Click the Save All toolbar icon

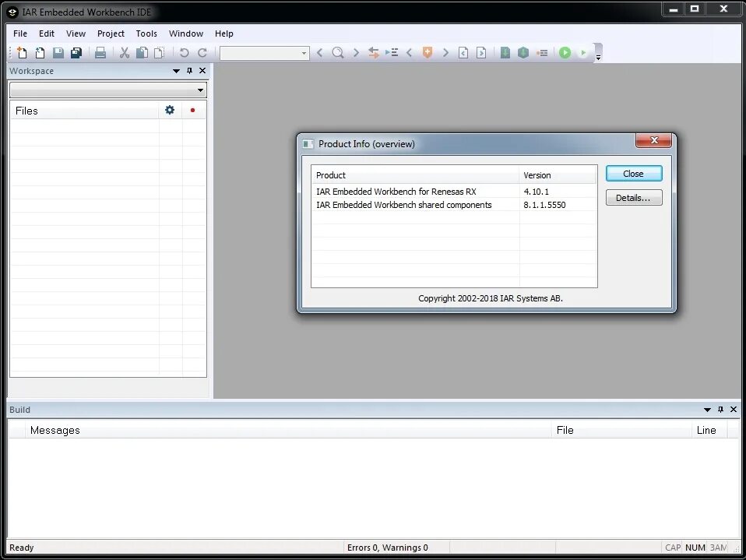(76, 53)
